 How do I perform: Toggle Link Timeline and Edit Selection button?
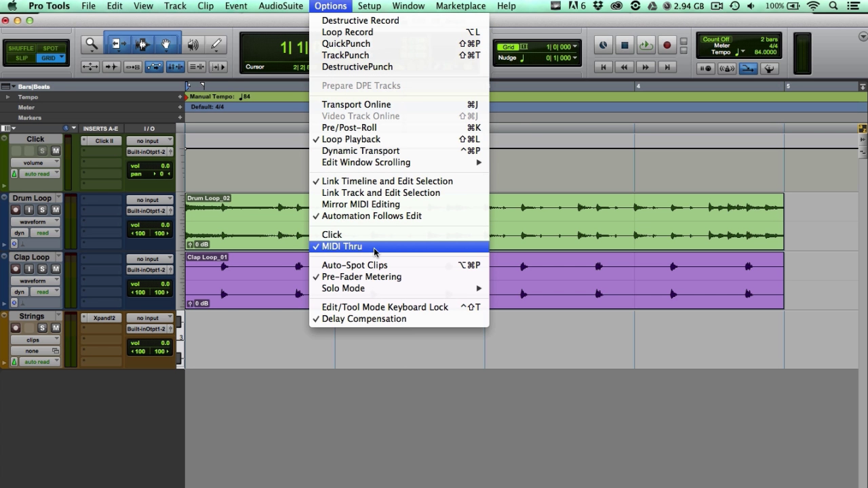click(175, 67)
